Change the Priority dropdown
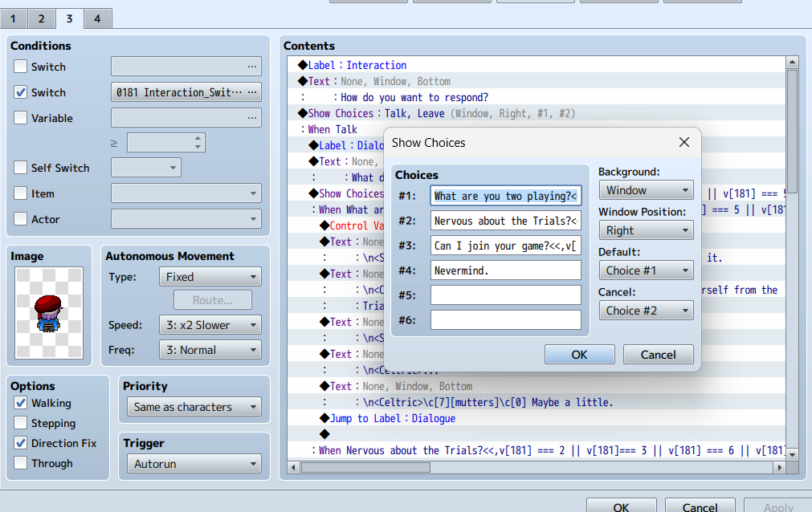The width and height of the screenshot is (812, 512). point(194,407)
